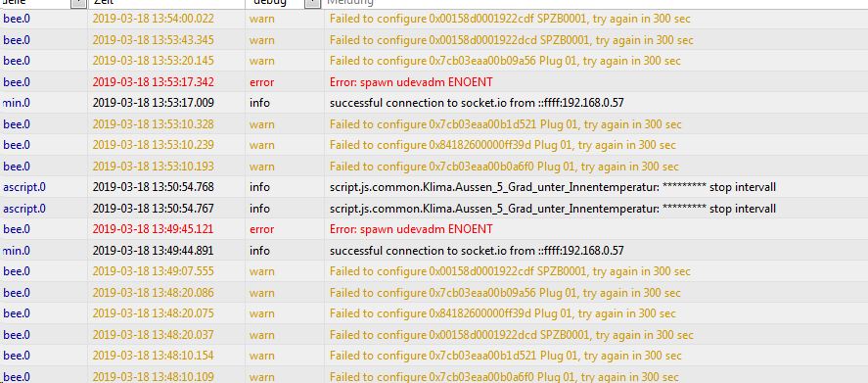Image resolution: width=868 pixels, height=383 pixels.
Task: Select timestamp 2019-03-18 13:53:10.328
Action: (x=153, y=124)
